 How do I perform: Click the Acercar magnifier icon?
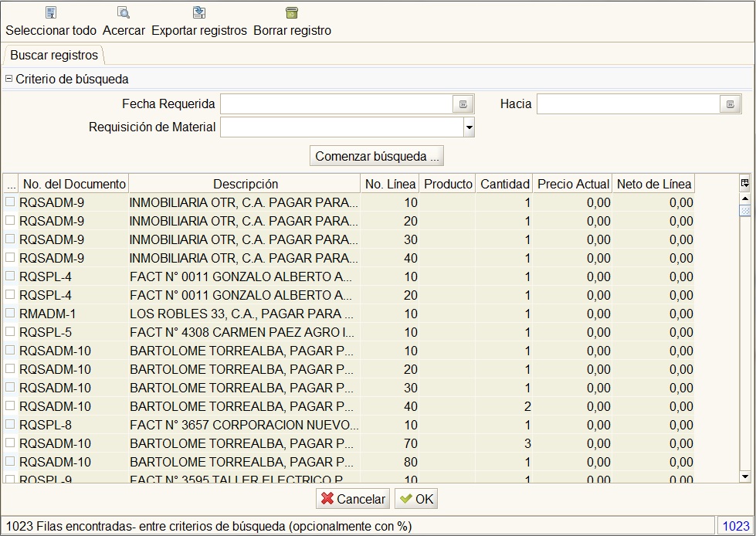124,12
